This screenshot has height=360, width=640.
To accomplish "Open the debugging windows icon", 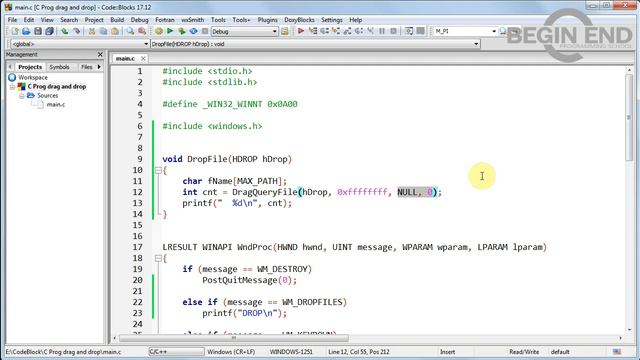I will pyautogui.click(x=409, y=31).
